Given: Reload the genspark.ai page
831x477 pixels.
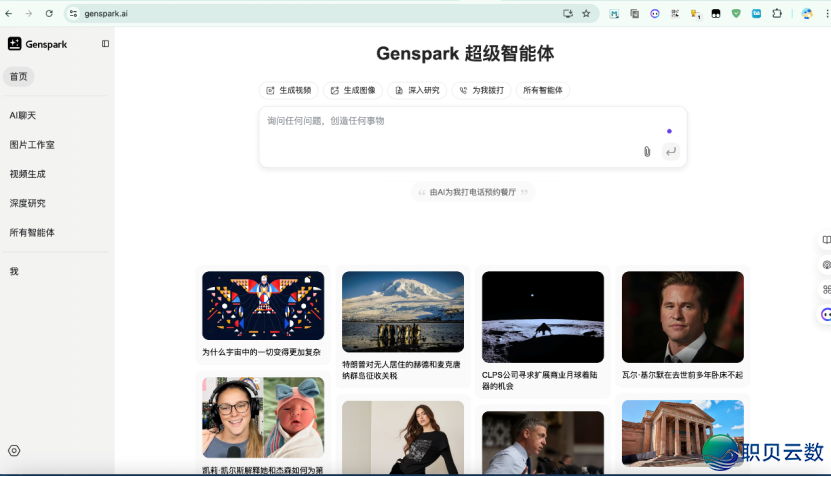Looking at the screenshot, I should coord(49,14).
